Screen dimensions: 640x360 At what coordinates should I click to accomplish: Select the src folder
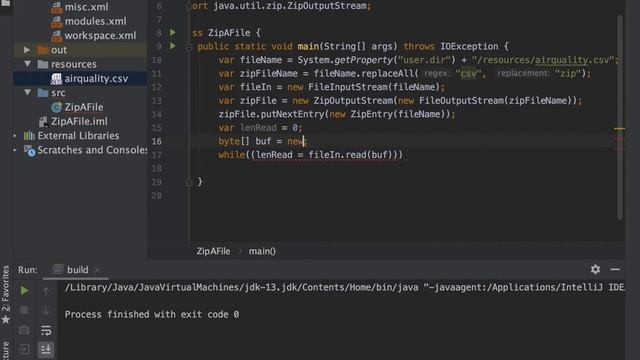pos(58,93)
